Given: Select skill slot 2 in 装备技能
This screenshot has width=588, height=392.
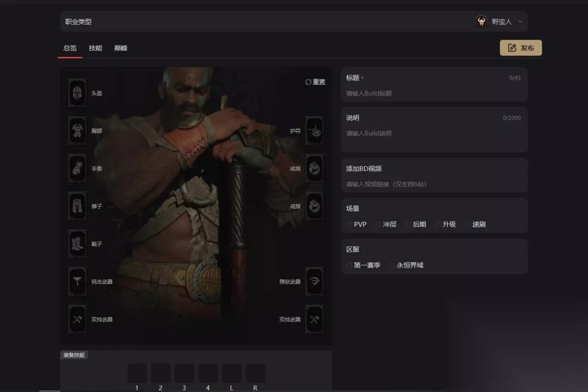Looking at the screenshot, I should point(161,373).
